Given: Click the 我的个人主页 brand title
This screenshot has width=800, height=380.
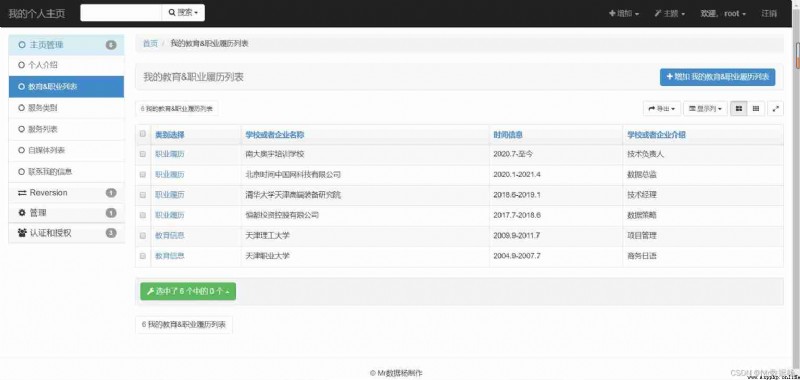Looking at the screenshot, I should coord(37,14).
